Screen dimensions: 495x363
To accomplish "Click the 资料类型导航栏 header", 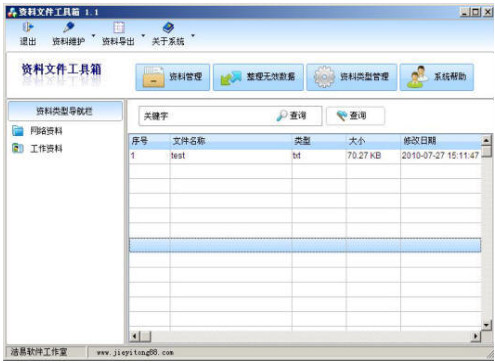I will pyautogui.click(x=65, y=111).
